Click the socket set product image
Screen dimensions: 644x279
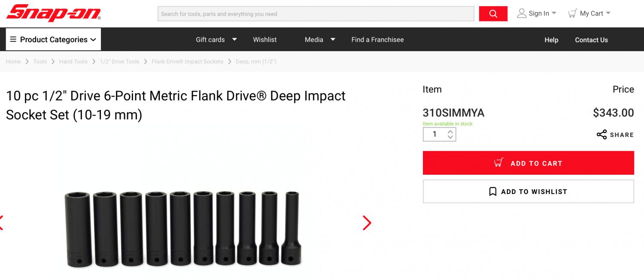(183, 229)
